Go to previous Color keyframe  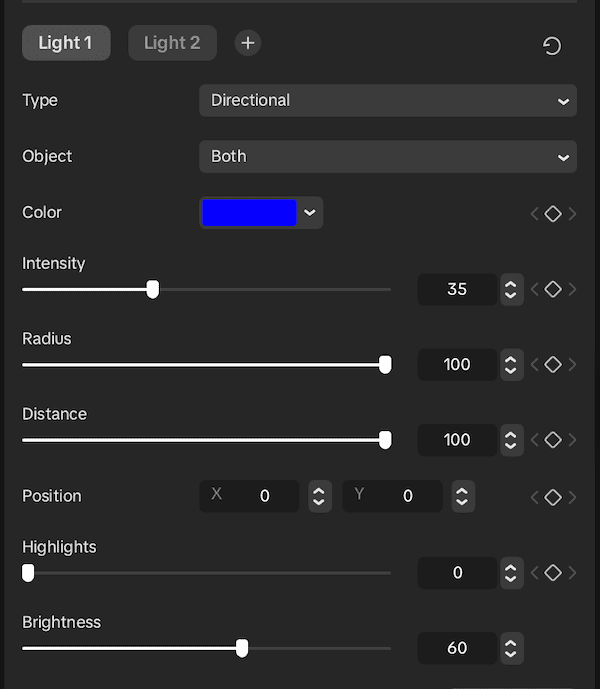click(535, 214)
